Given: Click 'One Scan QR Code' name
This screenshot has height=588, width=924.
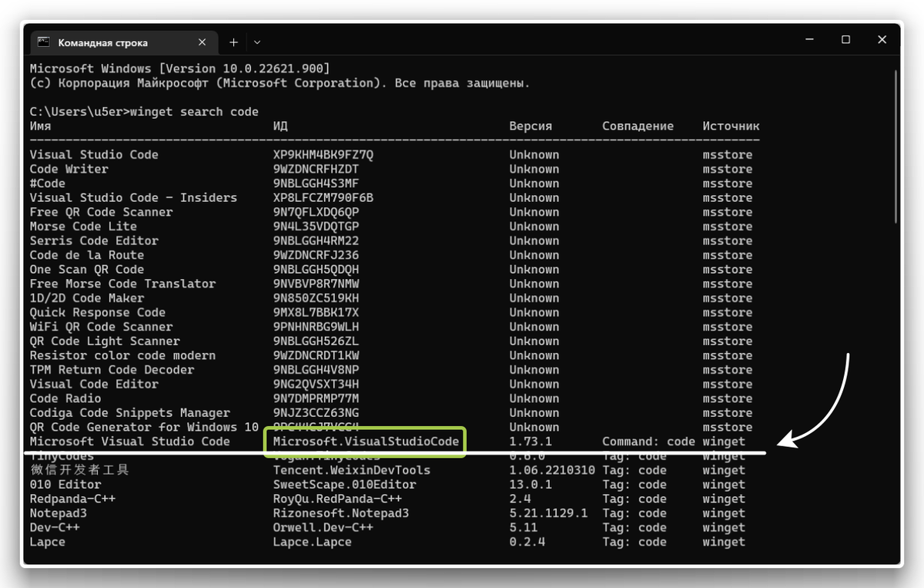Looking at the screenshot, I should pos(87,270).
